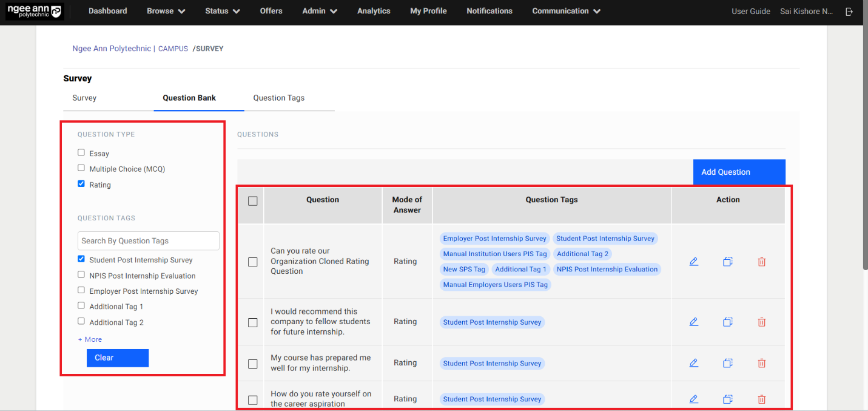This screenshot has height=411, width=868.
Task: Open the Browse dropdown menu
Action: click(x=166, y=11)
